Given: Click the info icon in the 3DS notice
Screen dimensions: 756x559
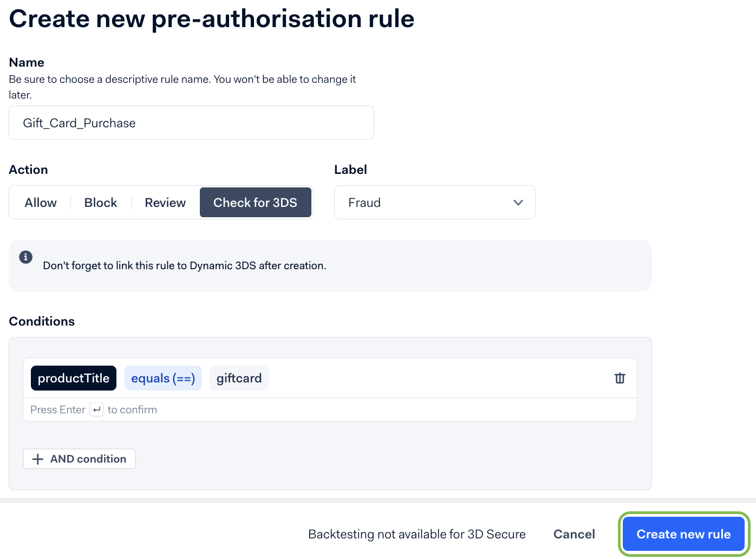Looking at the screenshot, I should [26, 257].
